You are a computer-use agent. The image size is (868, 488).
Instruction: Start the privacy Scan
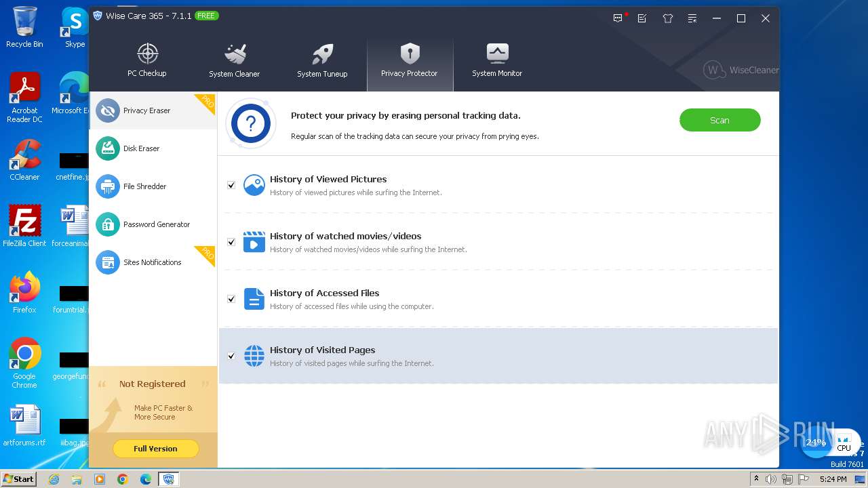click(x=719, y=120)
